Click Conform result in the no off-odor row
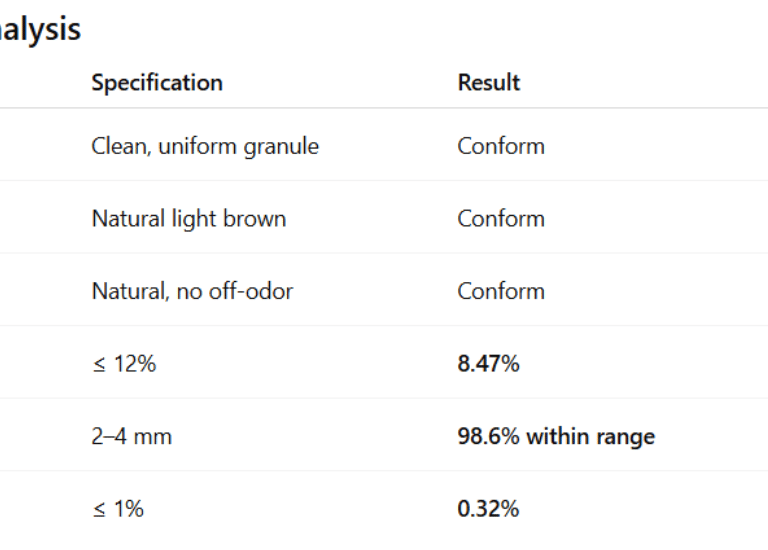The image size is (768, 550). click(501, 292)
